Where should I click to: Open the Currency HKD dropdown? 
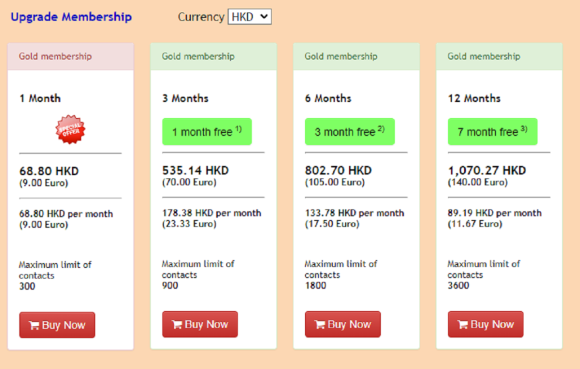point(250,17)
